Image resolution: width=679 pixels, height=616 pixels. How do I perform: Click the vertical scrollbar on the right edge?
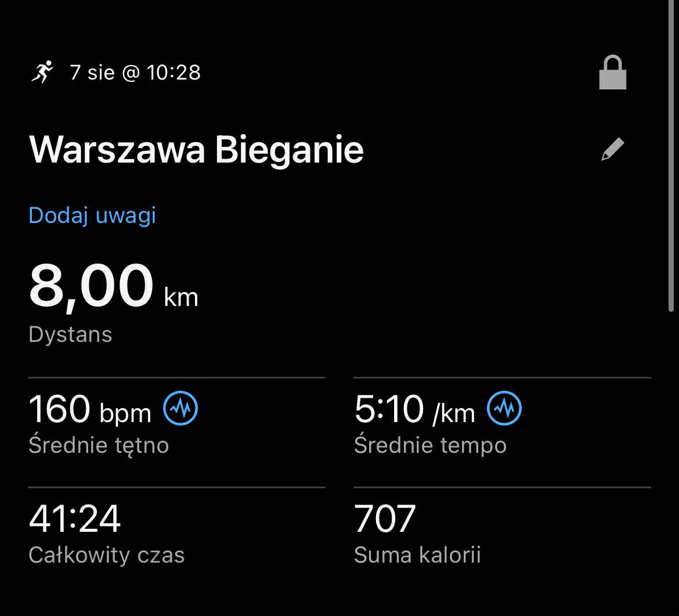(671, 157)
